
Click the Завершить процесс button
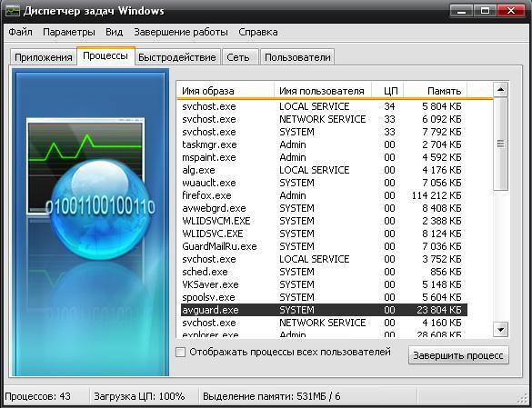click(x=458, y=355)
